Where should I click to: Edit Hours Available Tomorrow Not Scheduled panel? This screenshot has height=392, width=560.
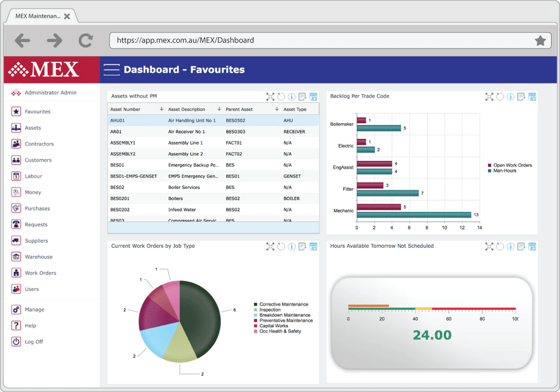point(521,246)
